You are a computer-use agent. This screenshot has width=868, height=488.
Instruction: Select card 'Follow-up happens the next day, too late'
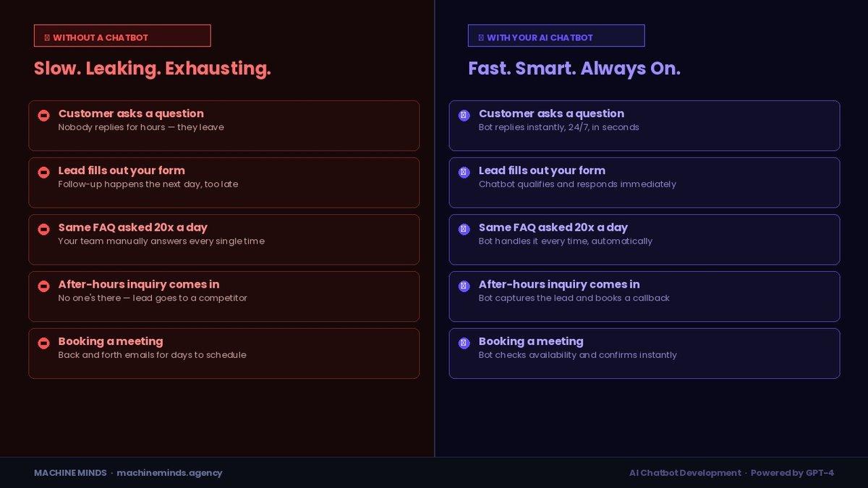(x=224, y=183)
